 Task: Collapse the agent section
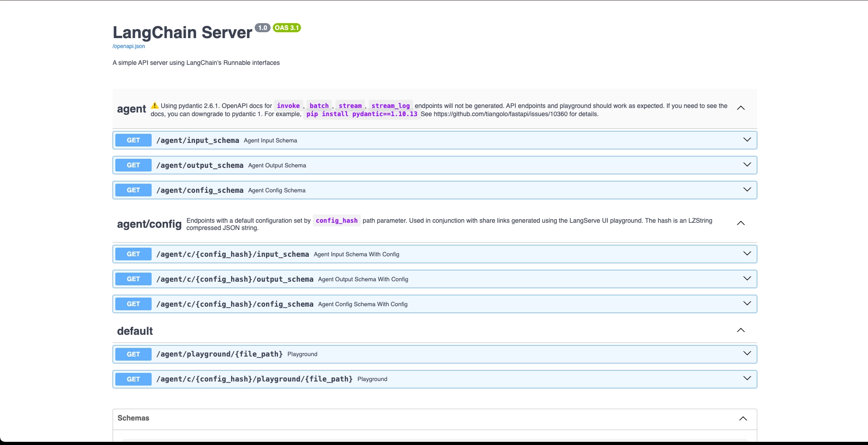(740, 108)
